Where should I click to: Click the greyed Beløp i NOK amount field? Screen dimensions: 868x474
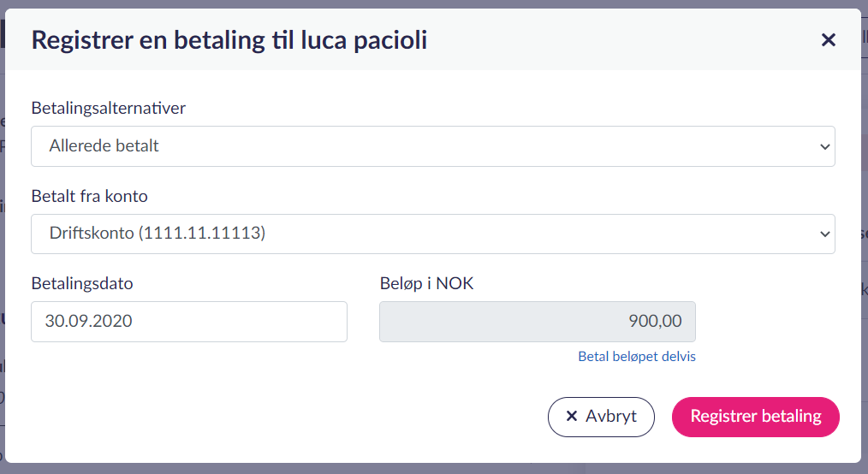point(537,322)
